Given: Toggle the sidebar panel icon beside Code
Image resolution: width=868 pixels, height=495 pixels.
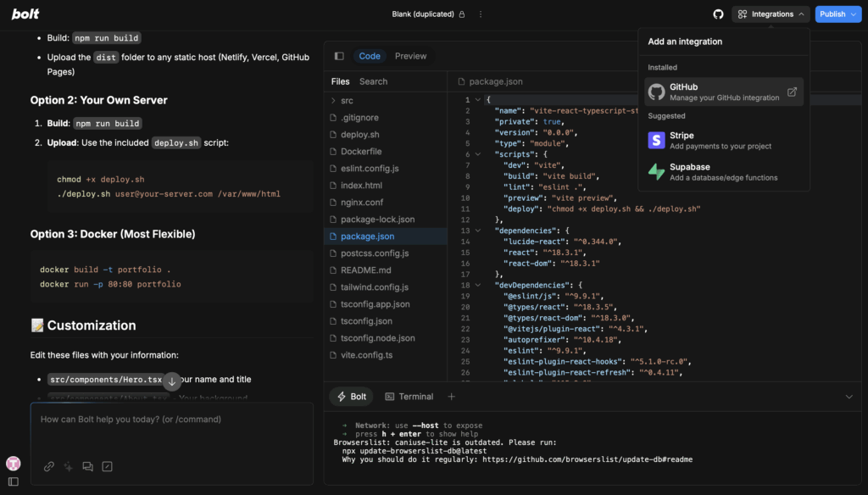Looking at the screenshot, I should point(339,56).
